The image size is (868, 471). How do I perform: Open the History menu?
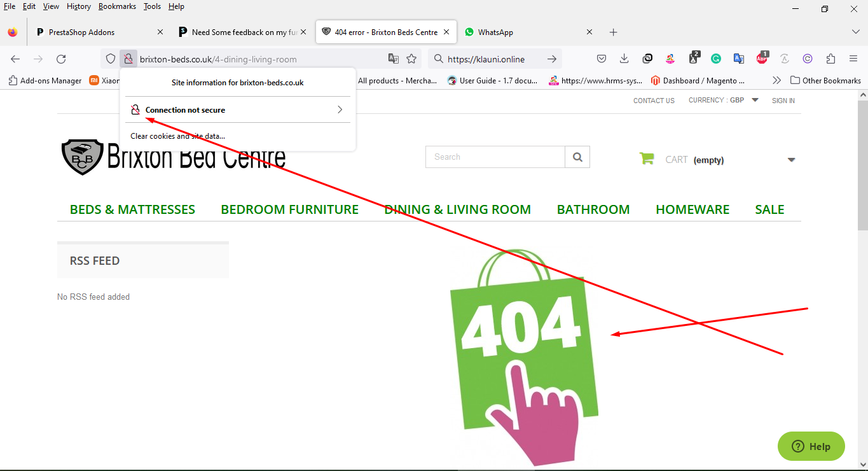(x=79, y=6)
